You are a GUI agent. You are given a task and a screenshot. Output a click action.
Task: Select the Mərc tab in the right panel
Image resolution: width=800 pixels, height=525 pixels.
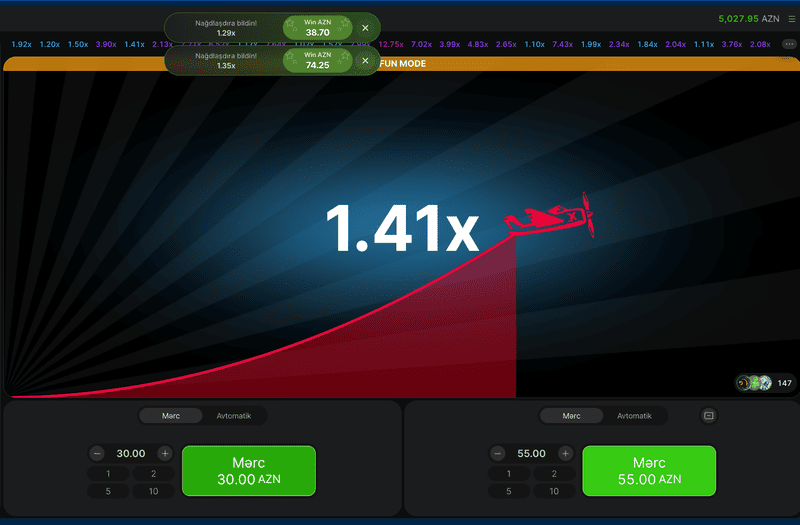coord(571,415)
